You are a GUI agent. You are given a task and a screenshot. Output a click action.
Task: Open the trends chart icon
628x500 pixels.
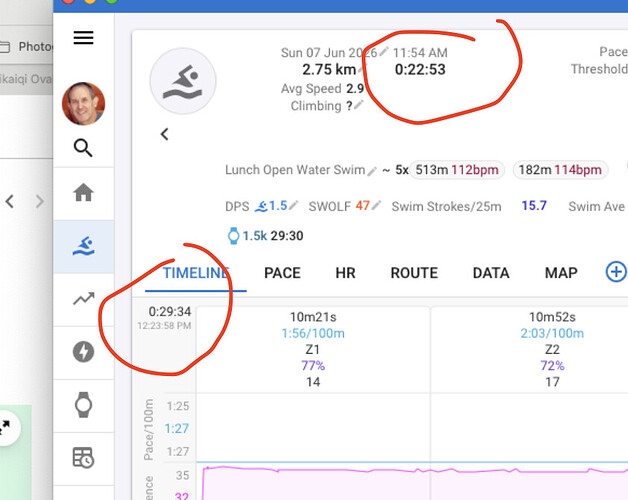83,298
